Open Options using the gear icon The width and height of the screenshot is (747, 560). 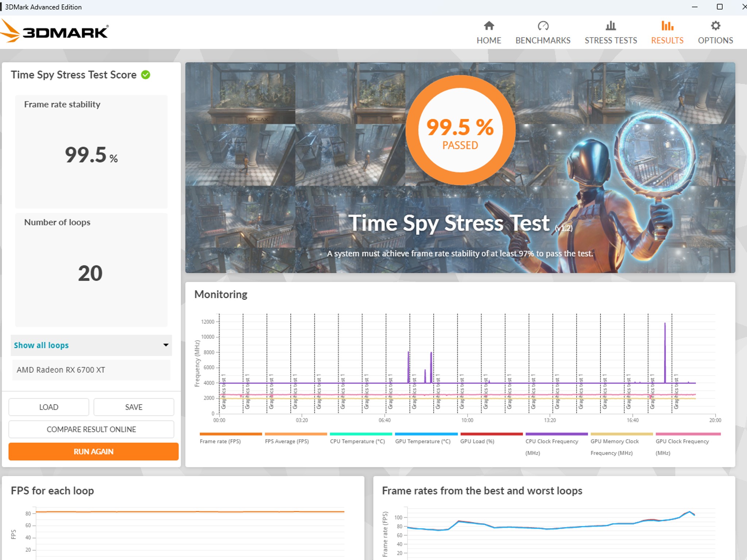(715, 25)
